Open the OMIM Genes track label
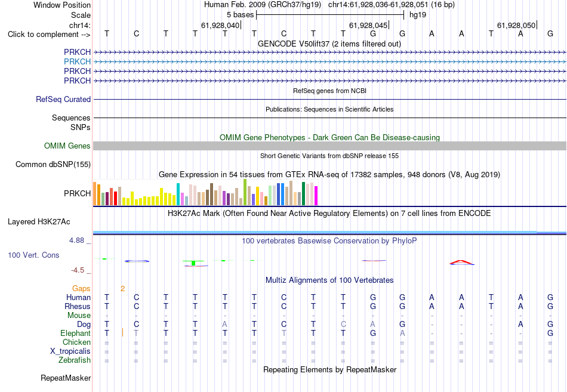Image resolution: width=567 pixels, height=392 pixels. 67,146
